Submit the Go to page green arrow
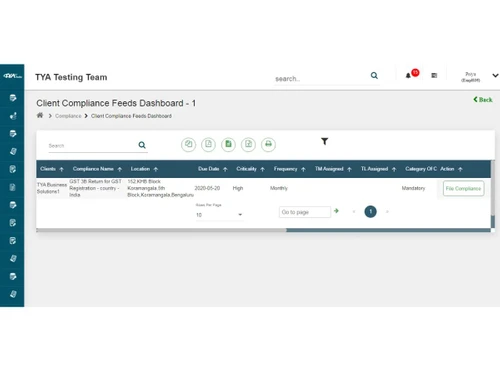 [336, 211]
